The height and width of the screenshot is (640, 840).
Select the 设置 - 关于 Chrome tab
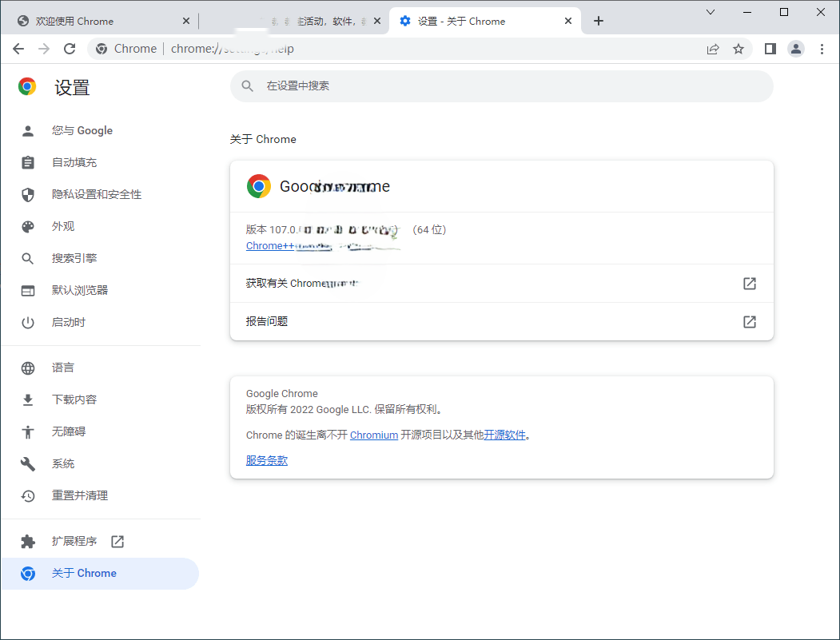pyautogui.click(x=485, y=21)
